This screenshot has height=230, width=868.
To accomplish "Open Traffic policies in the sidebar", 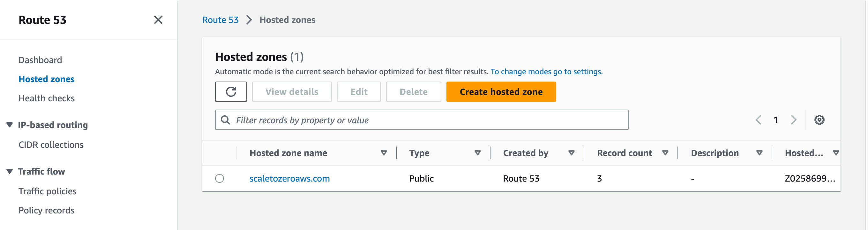I will [x=48, y=191].
